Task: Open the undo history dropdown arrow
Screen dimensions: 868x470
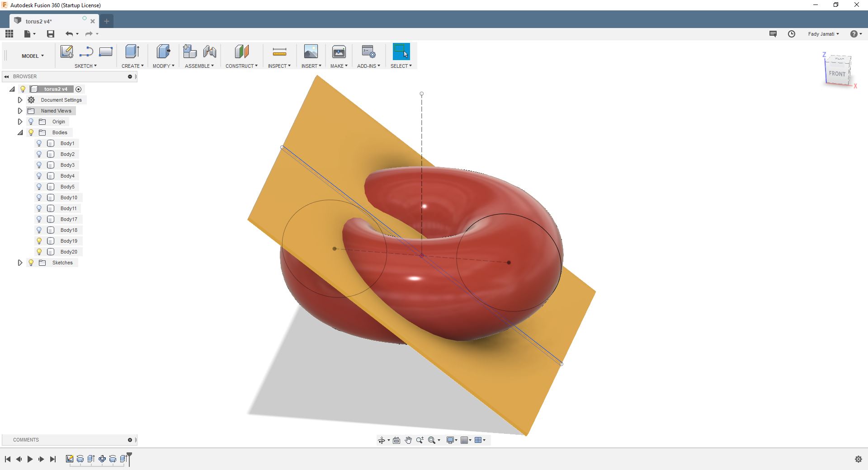Action: pyautogui.click(x=77, y=34)
